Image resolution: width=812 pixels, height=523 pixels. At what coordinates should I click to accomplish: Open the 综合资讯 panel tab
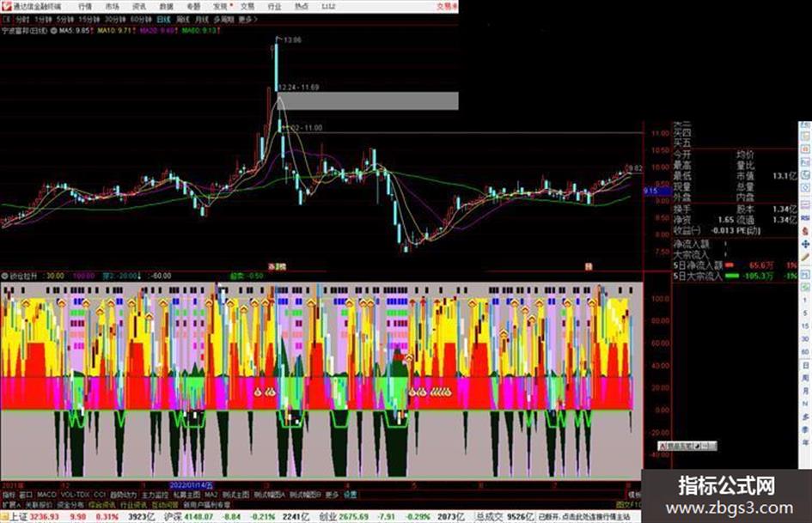(x=102, y=504)
